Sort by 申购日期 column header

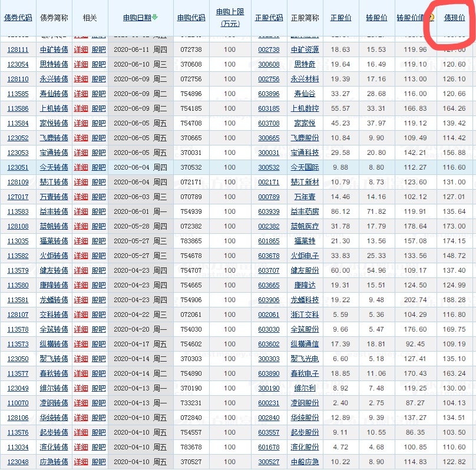point(137,18)
